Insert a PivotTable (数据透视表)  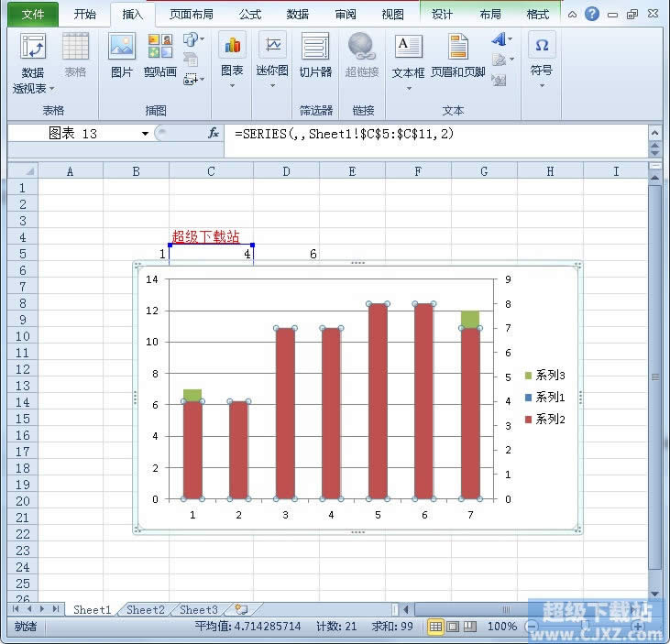(x=33, y=60)
